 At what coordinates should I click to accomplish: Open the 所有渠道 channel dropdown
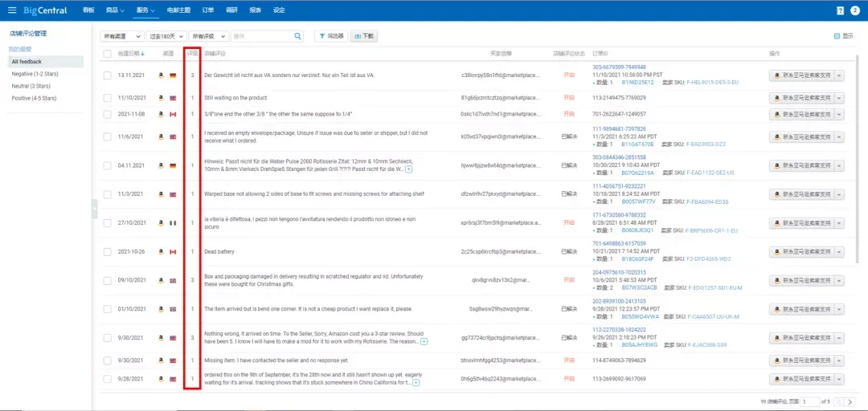122,36
